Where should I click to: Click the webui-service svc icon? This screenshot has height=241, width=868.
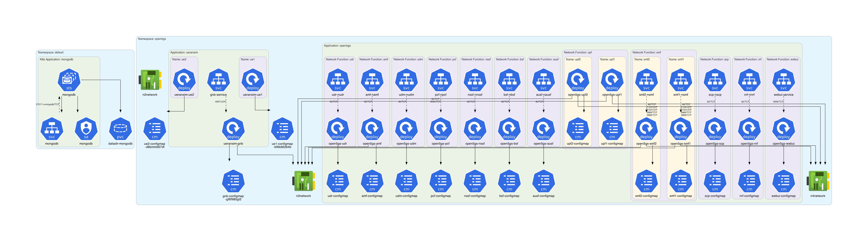pyautogui.click(x=783, y=80)
